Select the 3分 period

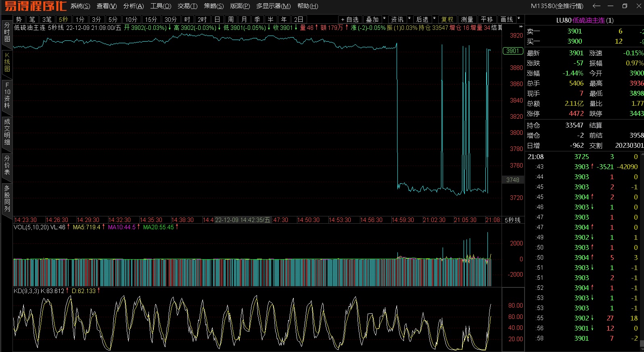click(x=96, y=19)
